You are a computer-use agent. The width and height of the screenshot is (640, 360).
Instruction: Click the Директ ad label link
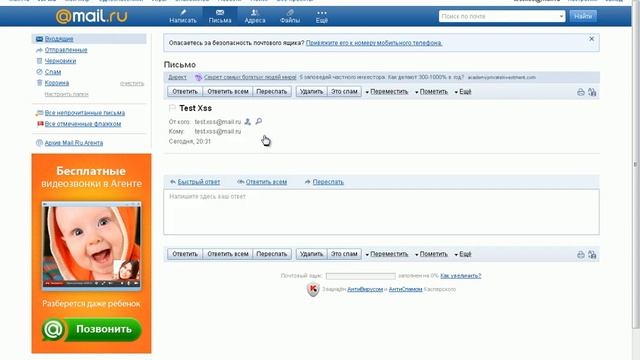click(177, 77)
